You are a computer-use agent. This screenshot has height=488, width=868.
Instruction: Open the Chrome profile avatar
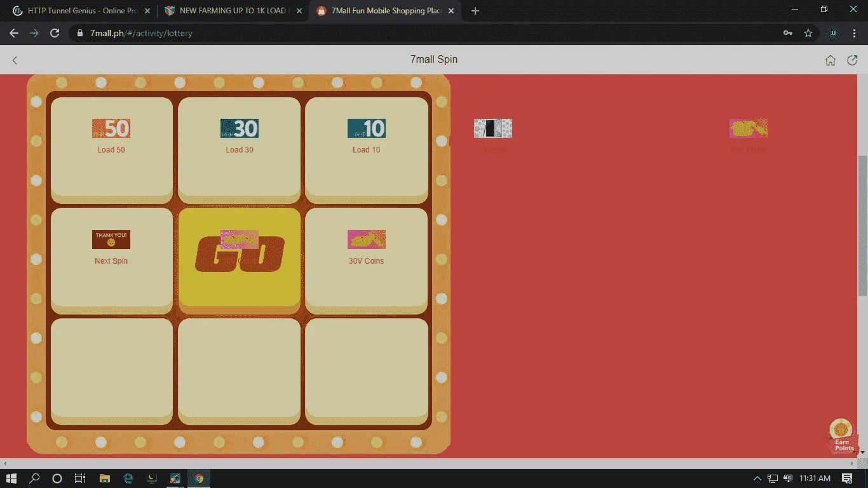pos(833,33)
